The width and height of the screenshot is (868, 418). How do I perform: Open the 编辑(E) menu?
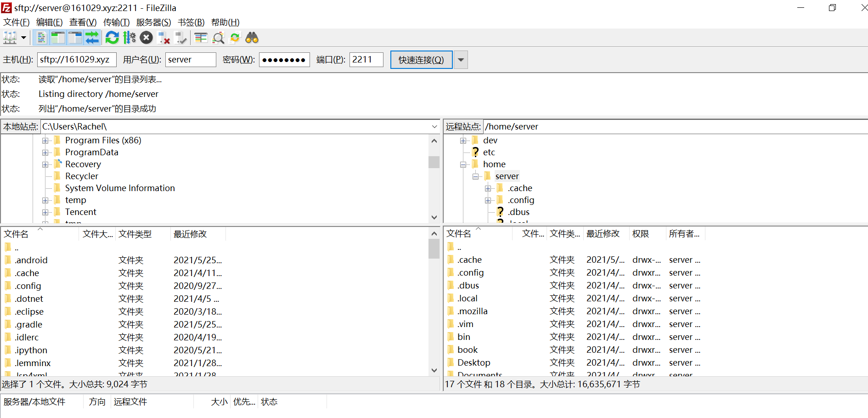coord(50,22)
